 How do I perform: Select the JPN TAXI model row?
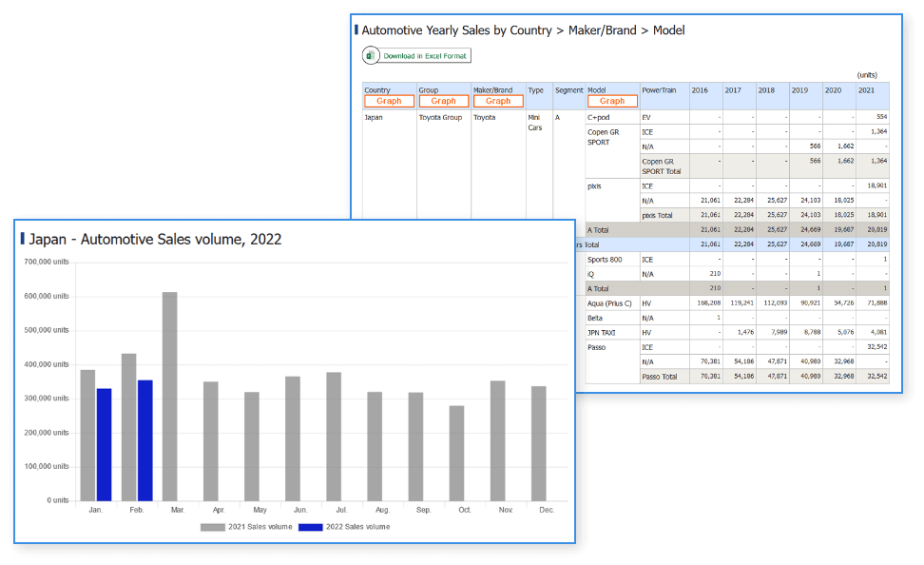click(603, 333)
